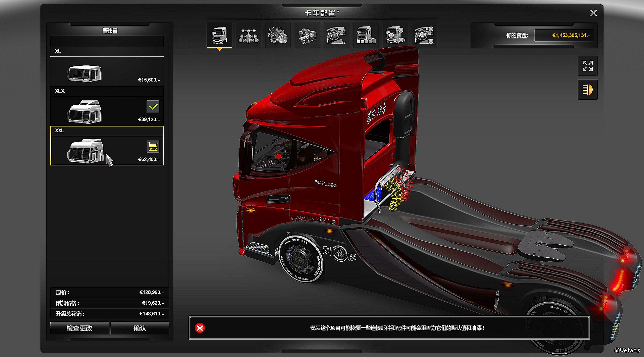Viewport: 644px width, 357px height.
Task: Select the XL cabin thumbnail
Action: click(x=85, y=73)
